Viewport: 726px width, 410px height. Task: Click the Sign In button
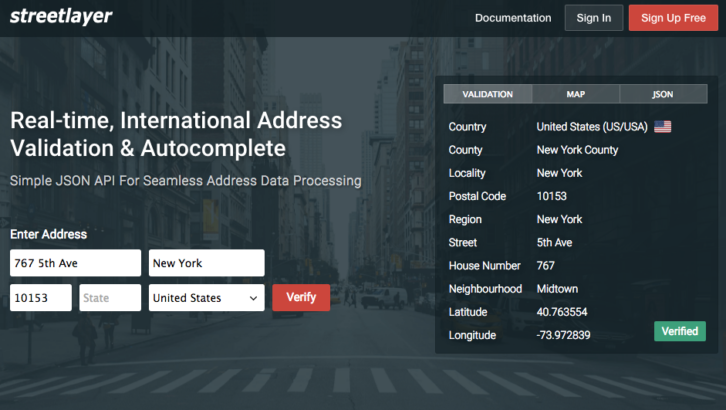click(x=593, y=18)
